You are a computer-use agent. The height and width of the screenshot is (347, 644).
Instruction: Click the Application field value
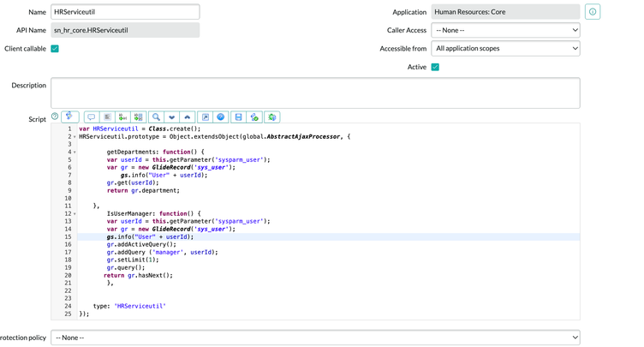tap(505, 12)
